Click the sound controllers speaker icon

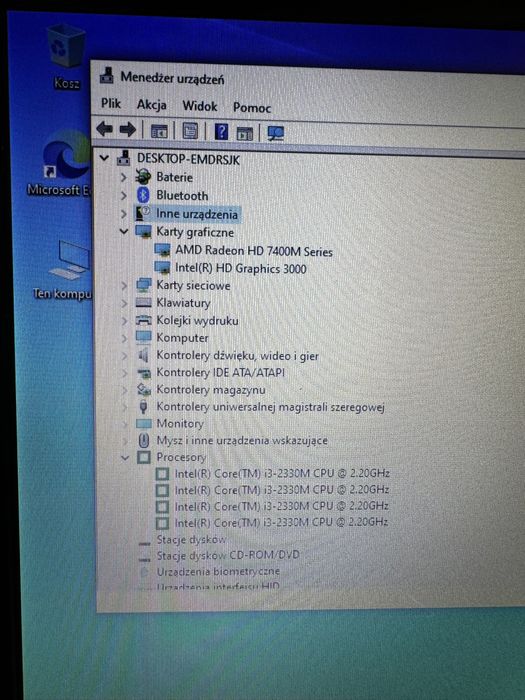tap(143, 355)
